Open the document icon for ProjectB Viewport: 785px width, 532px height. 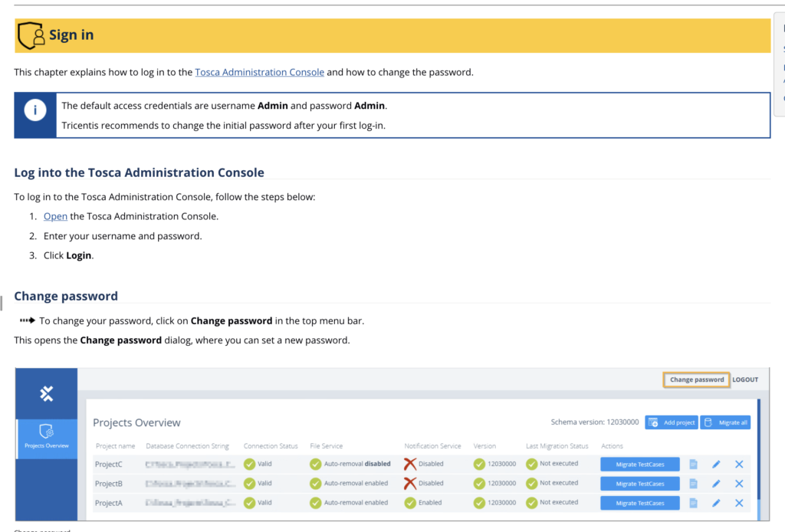tap(693, 484)
